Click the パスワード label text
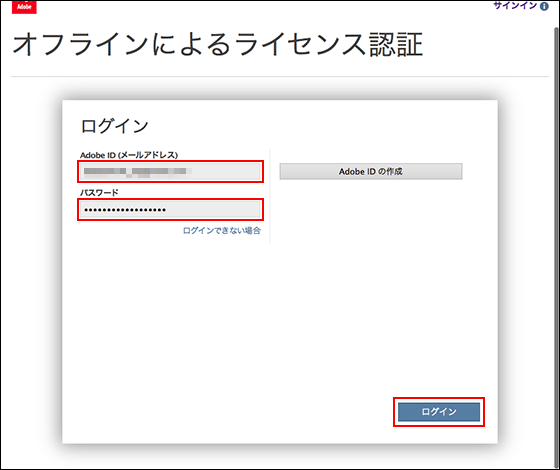Viewport: 560px width, 470px height. pos(99,192)
